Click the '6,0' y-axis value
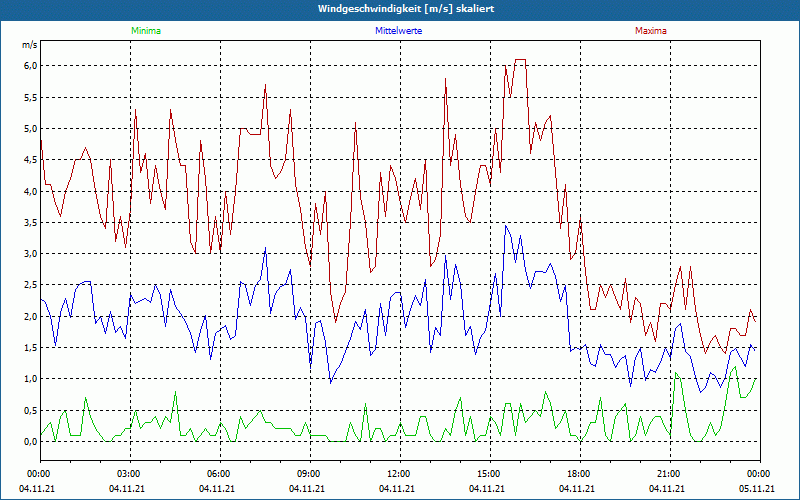Image resolution: width=800 pixels, height=500 pixels. (31, 66)
